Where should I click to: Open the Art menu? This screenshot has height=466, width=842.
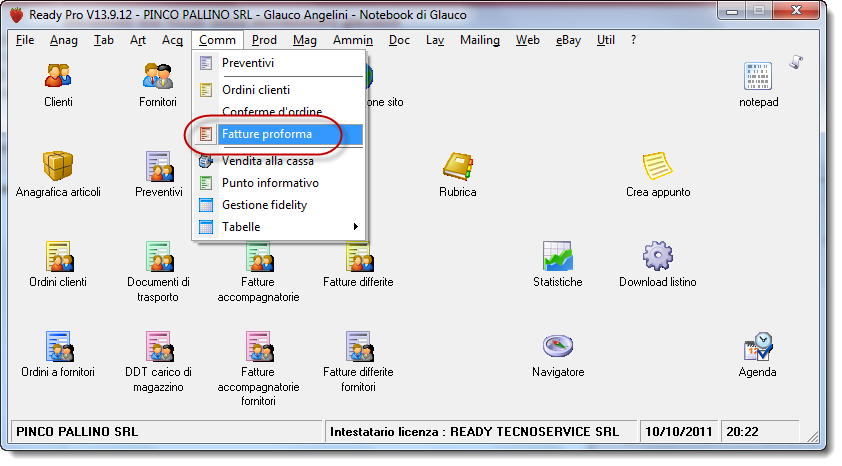tap(138, 40)
